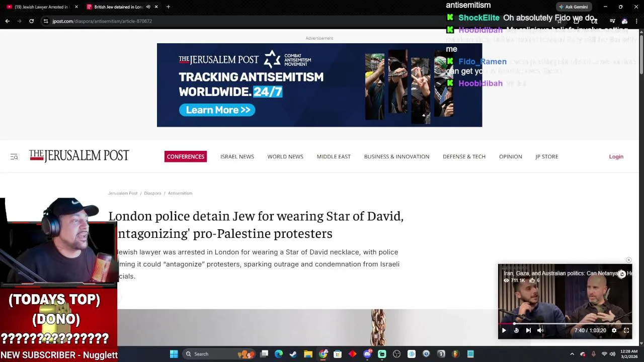Viewport: 644px width, 362px height.
Task: Open OBS Studio from the taskbar
Action: [396, 354]
